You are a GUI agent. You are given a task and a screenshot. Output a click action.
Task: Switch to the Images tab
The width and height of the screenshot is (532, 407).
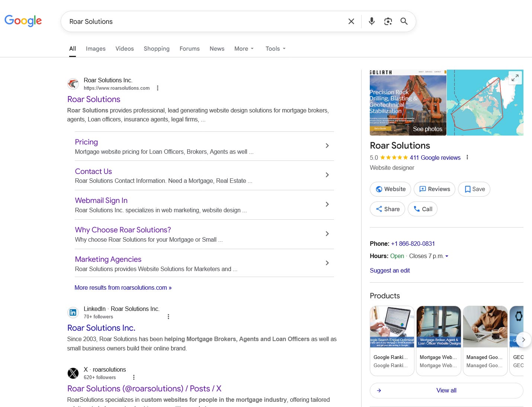[95, 48]
